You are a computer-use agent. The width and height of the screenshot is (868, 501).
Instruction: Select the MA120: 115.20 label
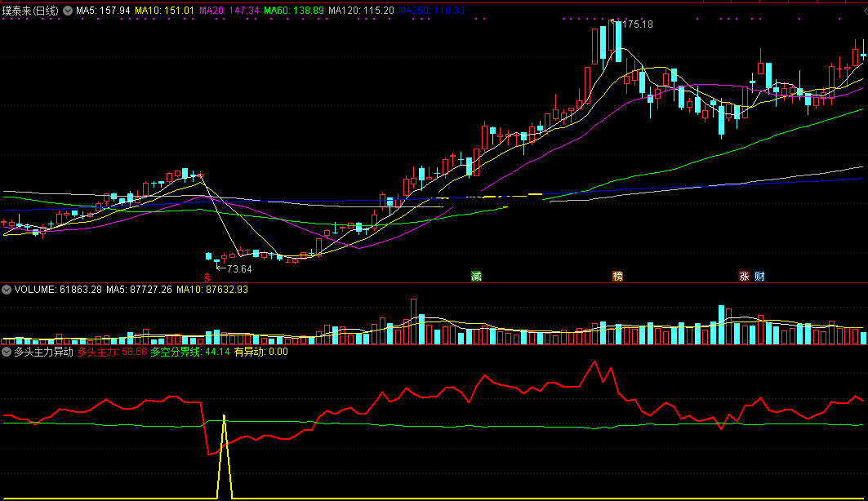click(361, 11)
